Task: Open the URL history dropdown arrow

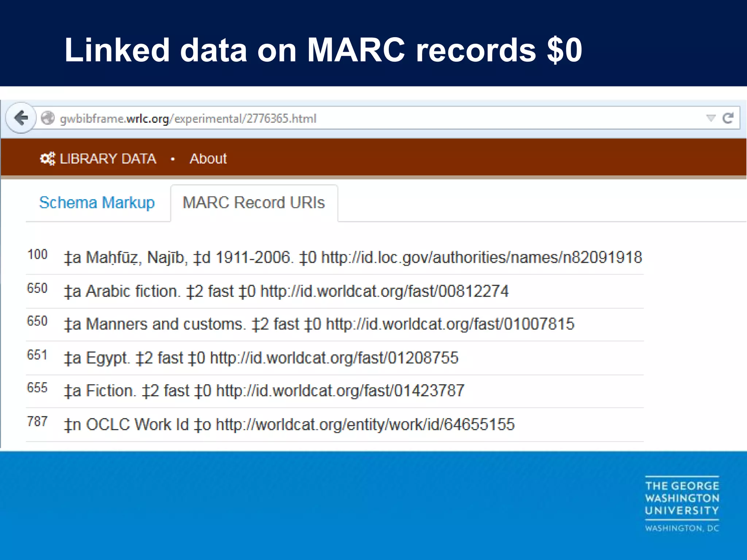Action: 711,118
